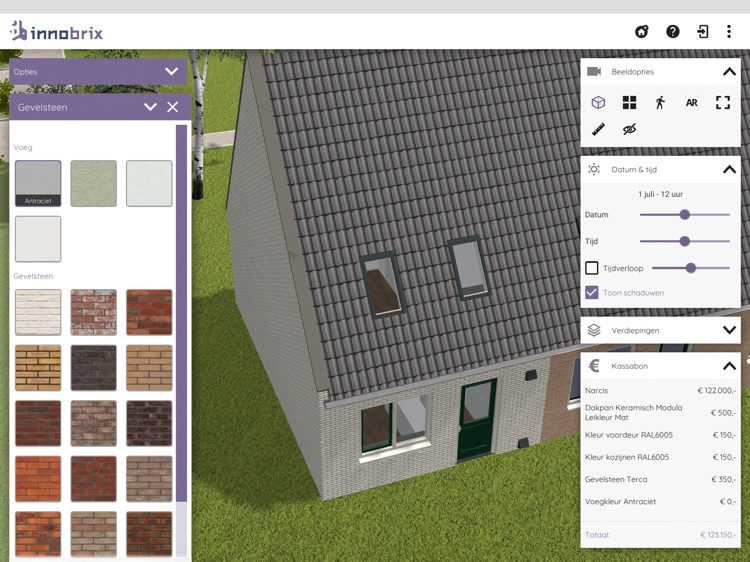Click the left roof skylight window
This screenshot has width=750, height=562.
click(382, 286)
